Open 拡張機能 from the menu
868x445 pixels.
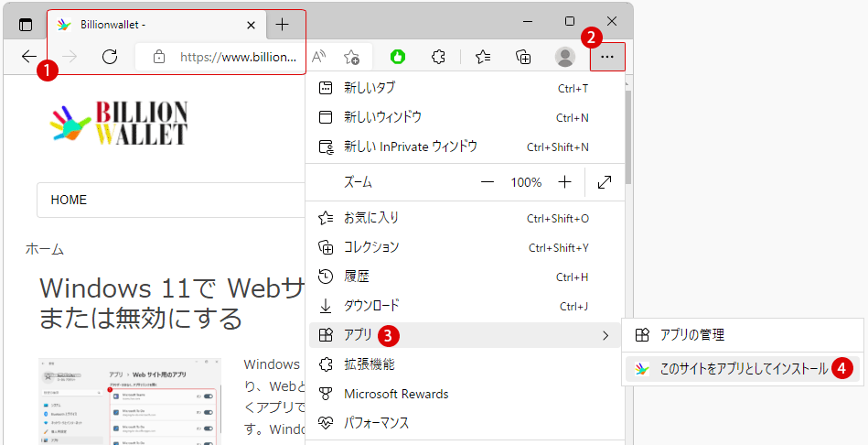pyautogui.click(x=465, y=364)
